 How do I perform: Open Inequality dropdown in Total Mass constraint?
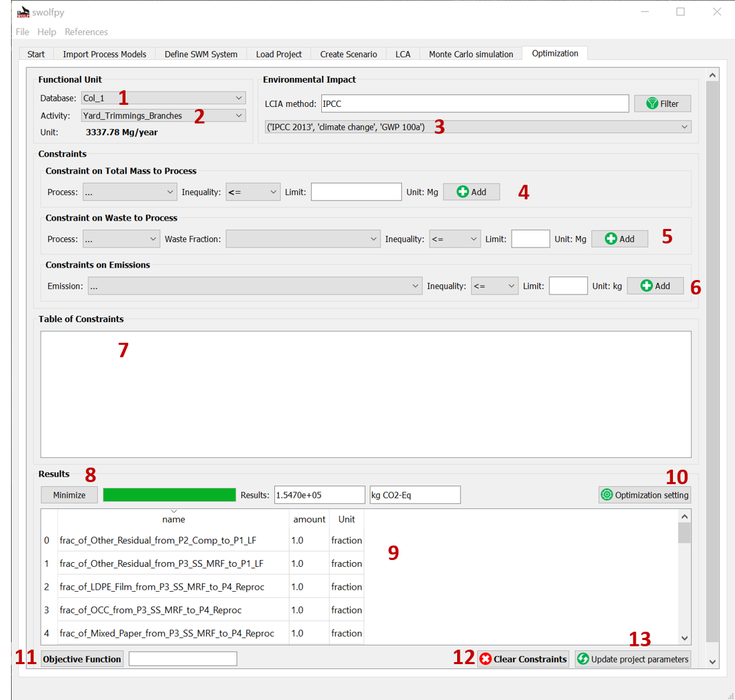point(252,192)
